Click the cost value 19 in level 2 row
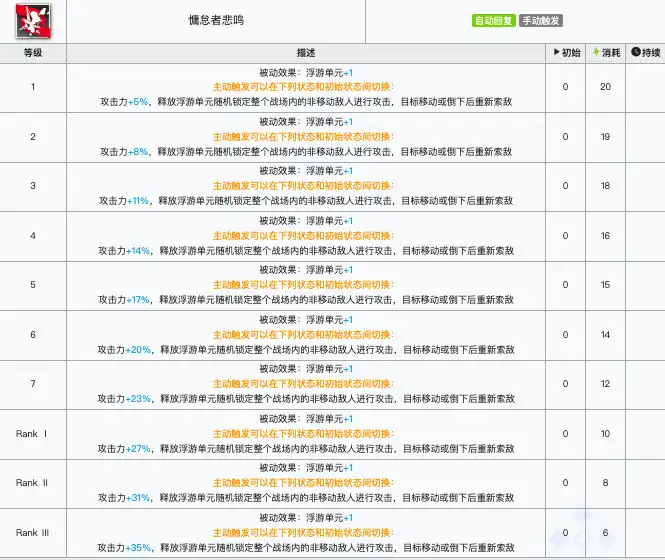Screen dimensions: 665x560 tap(605, 137)
